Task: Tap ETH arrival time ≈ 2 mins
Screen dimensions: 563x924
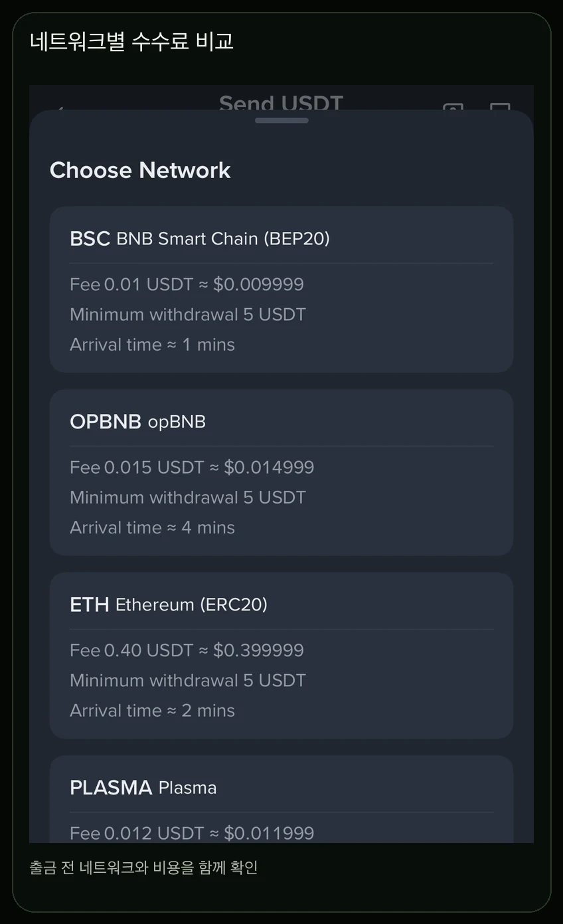Action: pyautogui.click(x=152, y=710)
